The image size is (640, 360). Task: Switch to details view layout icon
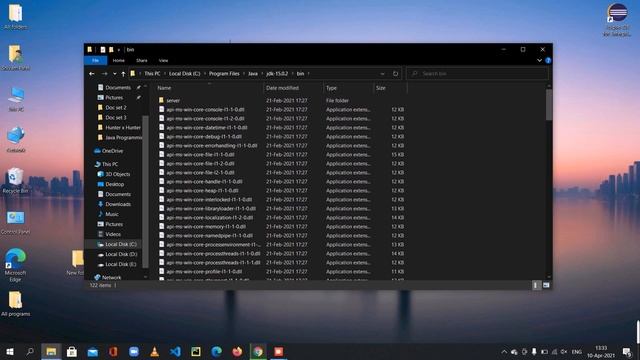point(535,285)
